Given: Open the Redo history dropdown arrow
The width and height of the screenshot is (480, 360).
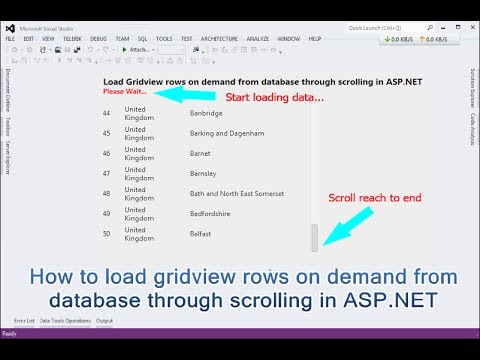Looking at the screenshot, I should (113, 50).
